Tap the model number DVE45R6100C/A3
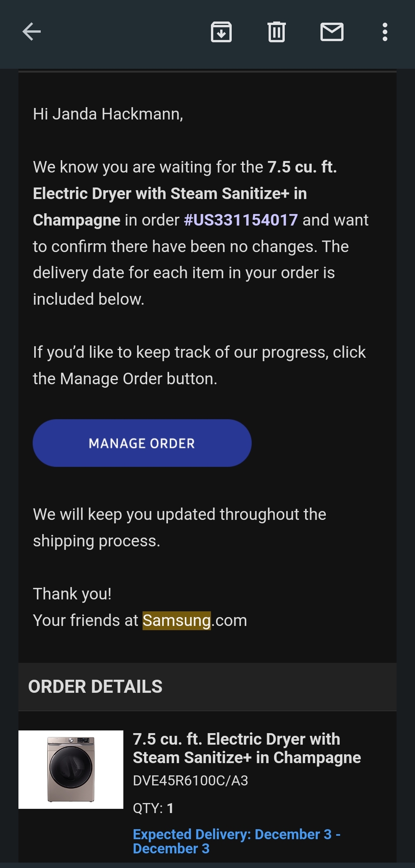Image resolution: width=415 pixels, height=868 pixels. [x=191, y=781]
